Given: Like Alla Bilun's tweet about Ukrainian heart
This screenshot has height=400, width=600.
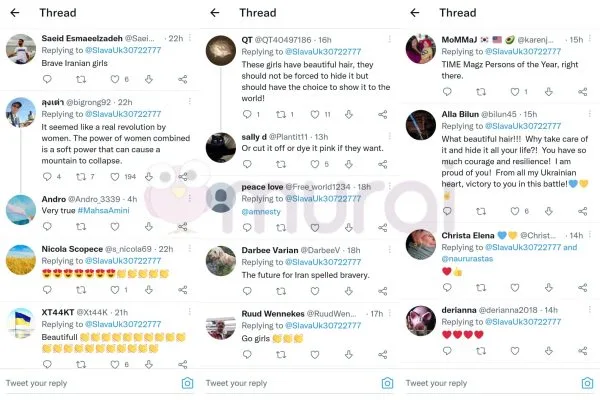Looking at the screenshot, I should (x=515, y=211).
